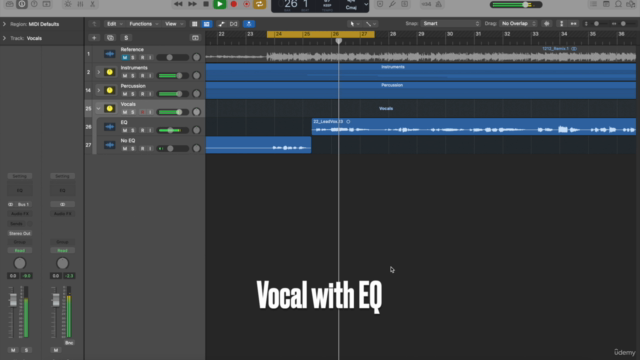Open the Command-click Tool menu
The height and width of the screenshot is (360, 640).
pos(371,24)
